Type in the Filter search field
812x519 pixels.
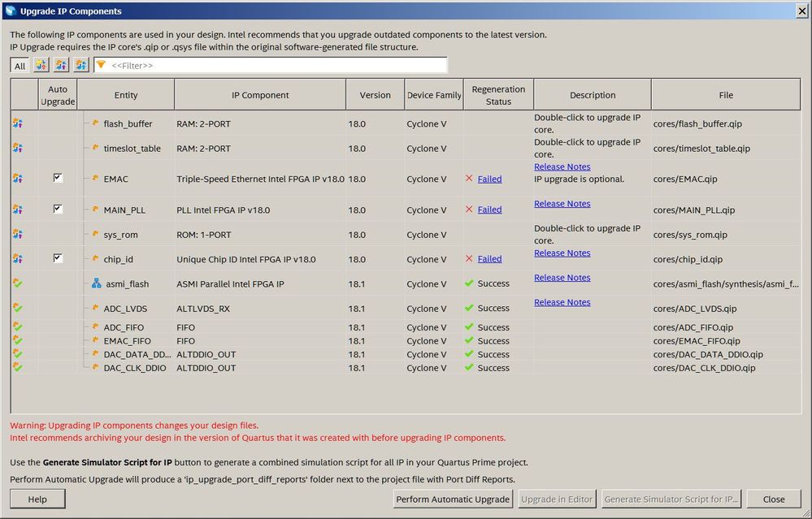click(276, 65)
